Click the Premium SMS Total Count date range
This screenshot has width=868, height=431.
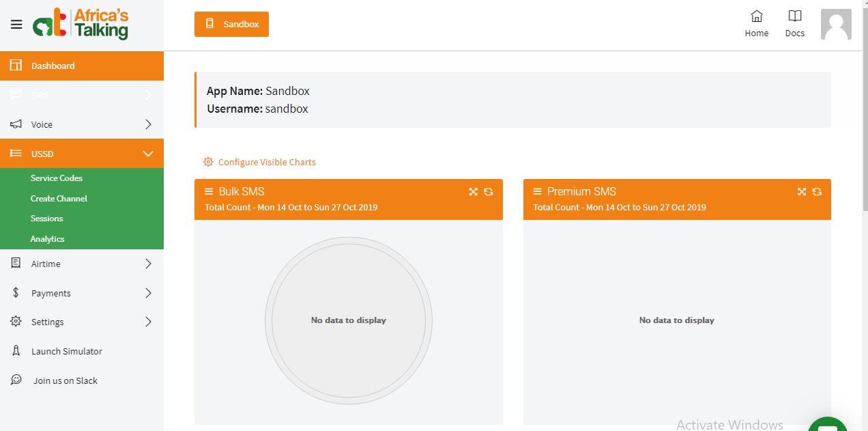pos(620,207)
